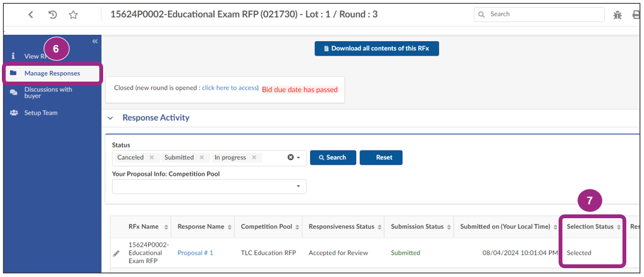Open the history clock icon
The width and height of the screenshot is (644, 277).
pyautogui.click(x=53, y=15)
